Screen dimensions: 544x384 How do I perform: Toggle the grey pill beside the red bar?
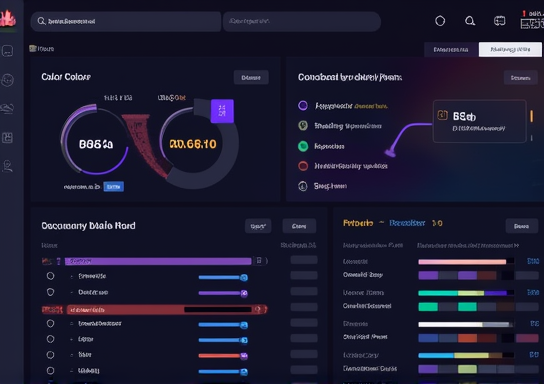point(304,307)
